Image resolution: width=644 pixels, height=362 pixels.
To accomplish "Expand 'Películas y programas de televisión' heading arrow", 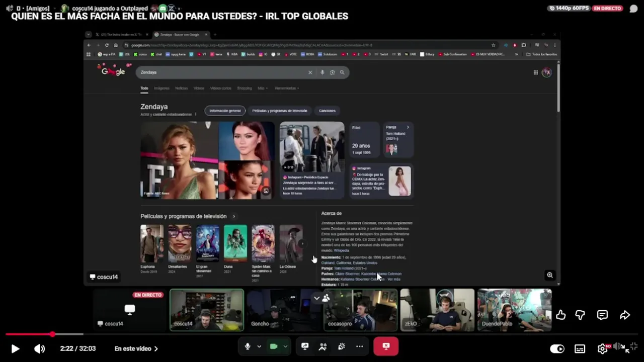I will 233,216.
